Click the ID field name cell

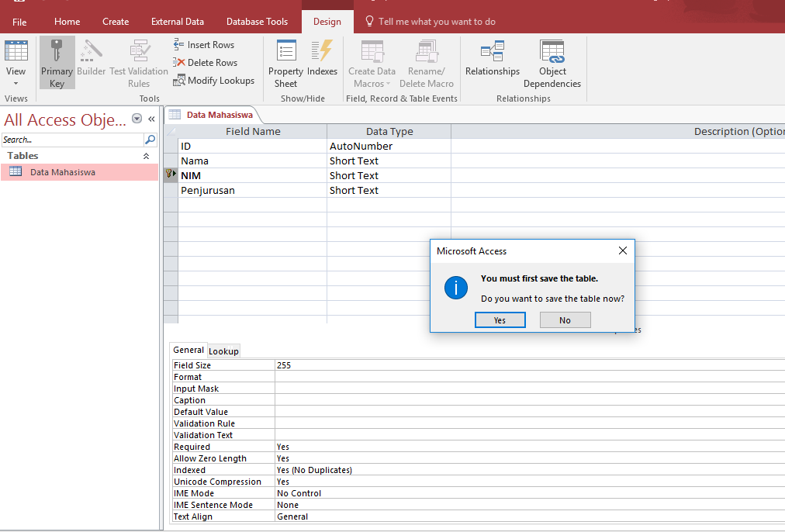252,146
